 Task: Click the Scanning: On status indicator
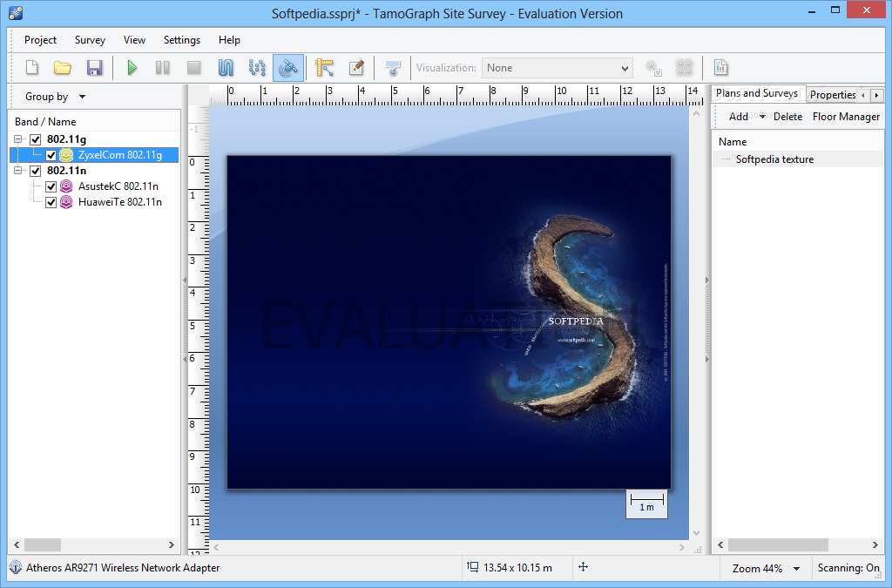click(848, 568)
